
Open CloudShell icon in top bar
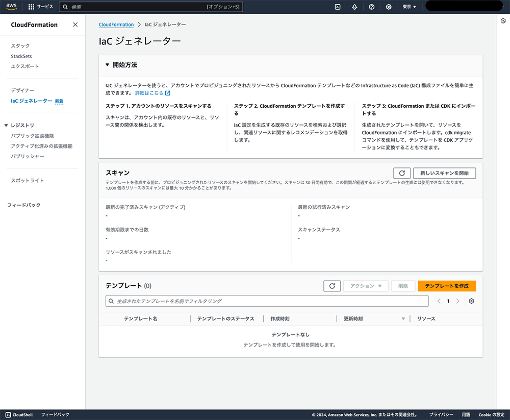tap(338, 7)
